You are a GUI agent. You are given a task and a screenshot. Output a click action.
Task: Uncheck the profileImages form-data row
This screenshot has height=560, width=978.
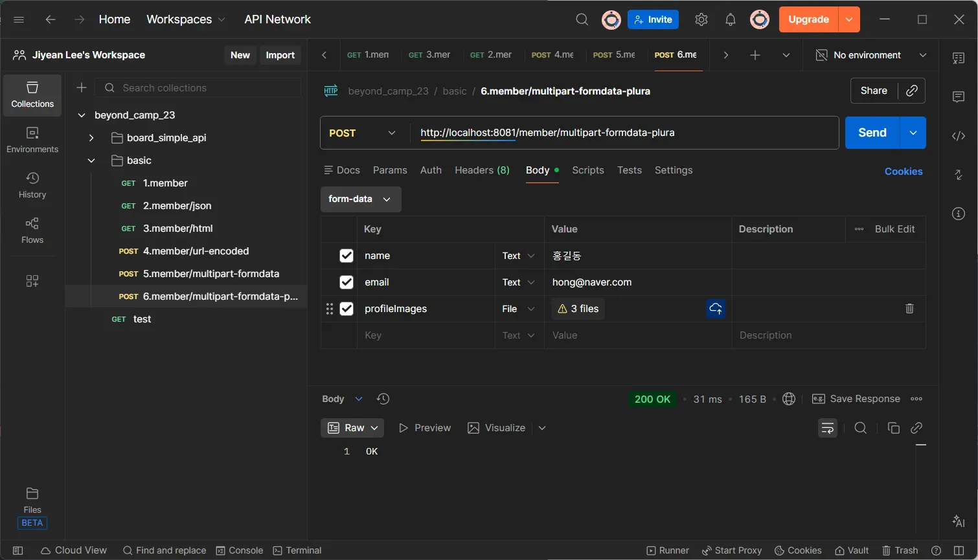tap(347, 309)
